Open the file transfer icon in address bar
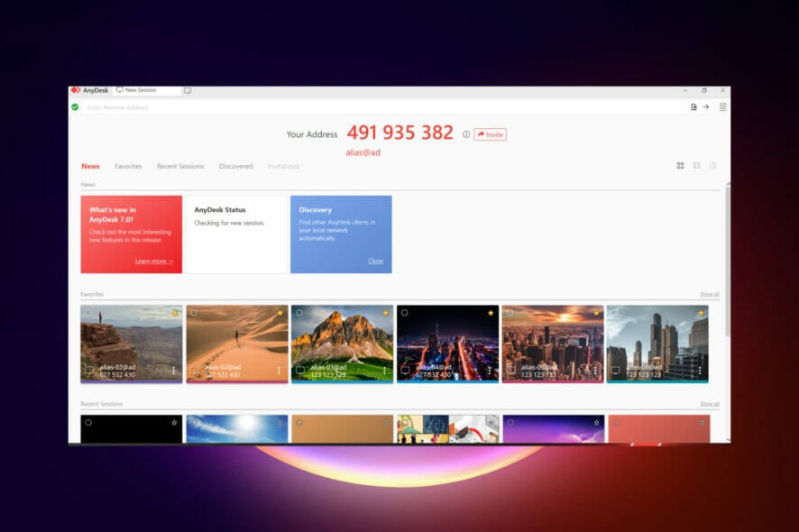This screenshot has height=532, width=799. [693, 107]
